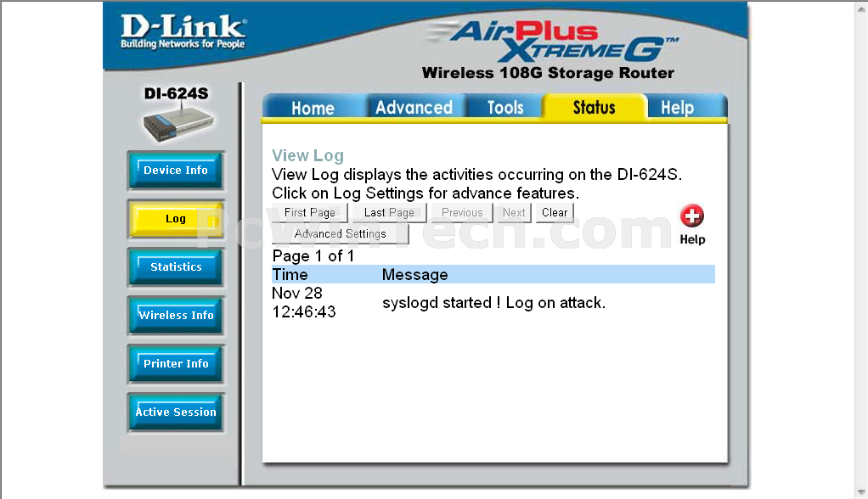Open the Tools tab
The image size is (868, 499).
(x=504, y=107)
